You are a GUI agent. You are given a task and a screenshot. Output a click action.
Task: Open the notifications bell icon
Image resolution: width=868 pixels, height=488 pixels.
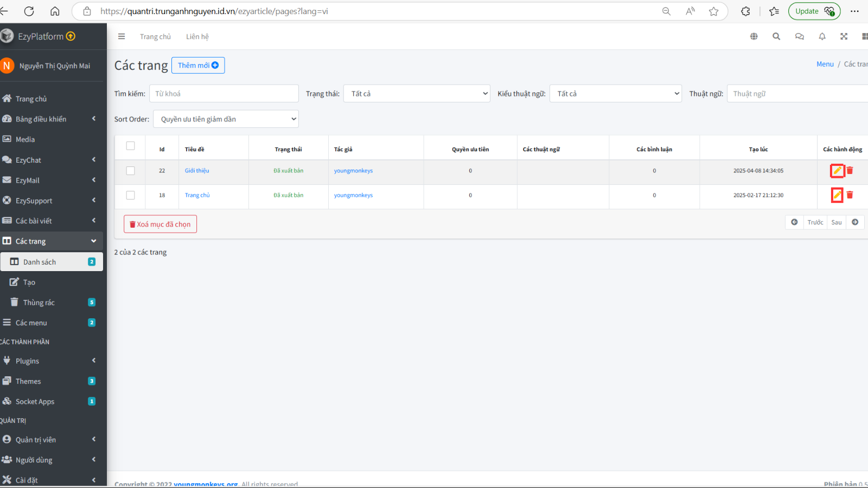coord(822,36)
